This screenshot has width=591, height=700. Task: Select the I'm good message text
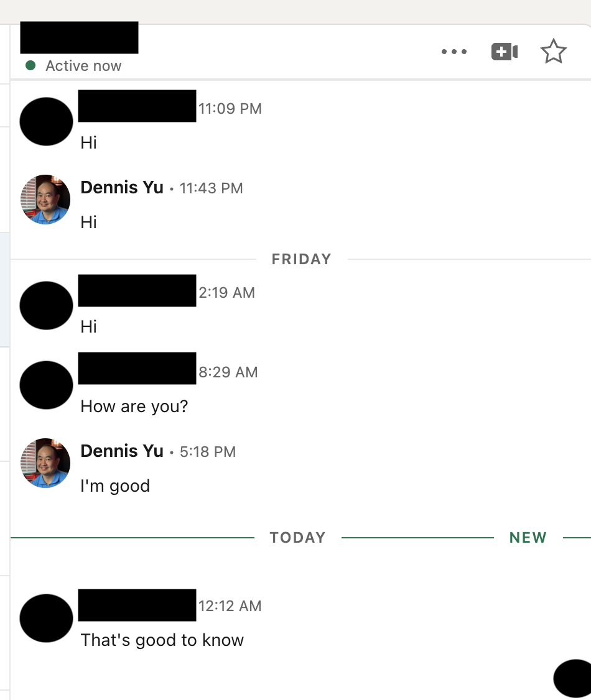[115, 486]
